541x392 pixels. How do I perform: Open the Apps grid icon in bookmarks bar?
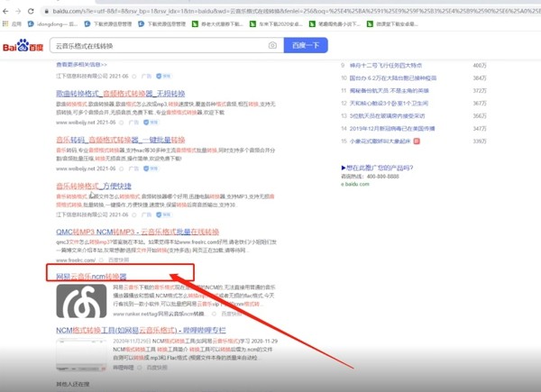pyautogui.click(x=5, y=23)
